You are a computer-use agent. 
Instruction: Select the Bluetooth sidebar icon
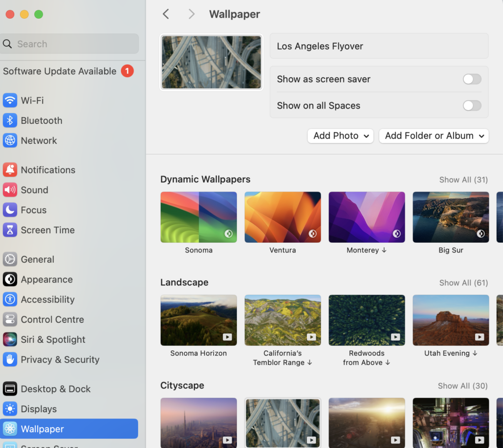42,120
